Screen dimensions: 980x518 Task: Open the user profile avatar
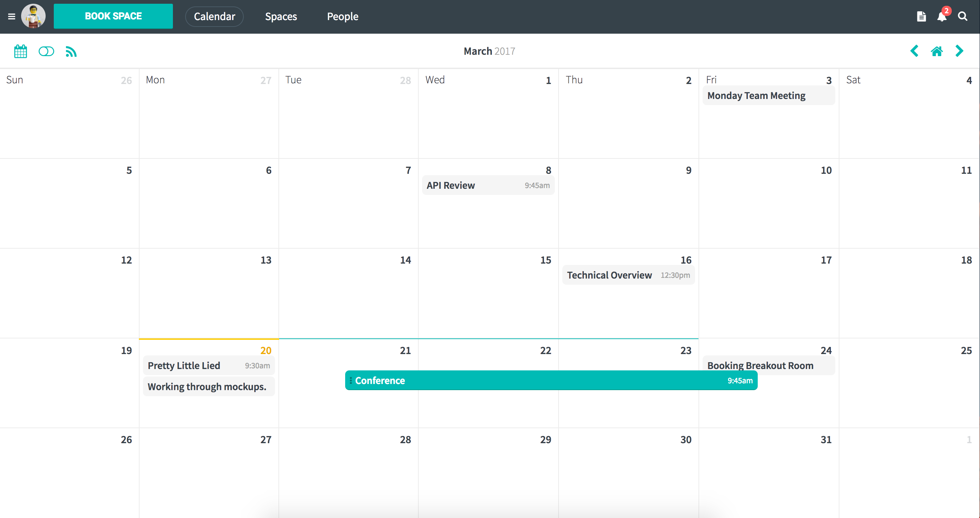click(33, 16)
